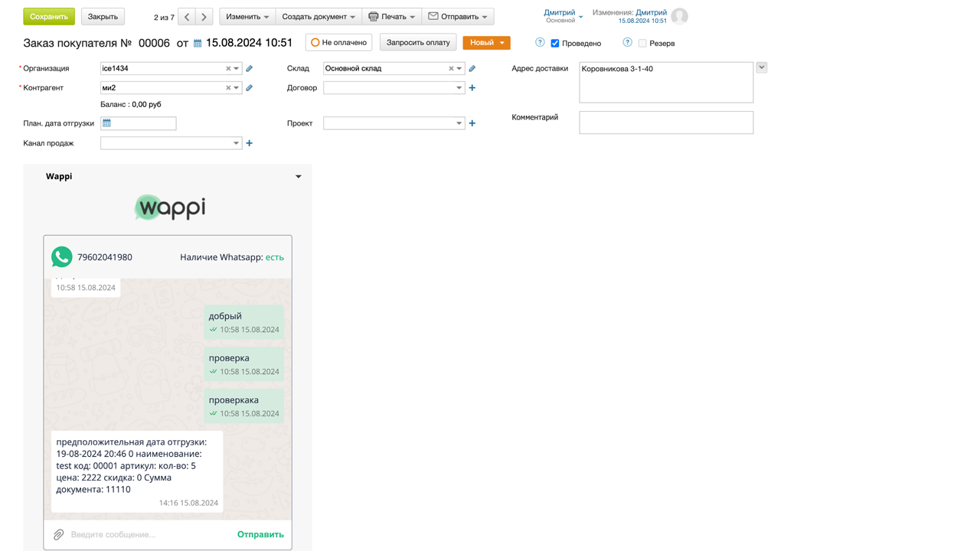Expand the Договор dropdown list

click(459, 88)
